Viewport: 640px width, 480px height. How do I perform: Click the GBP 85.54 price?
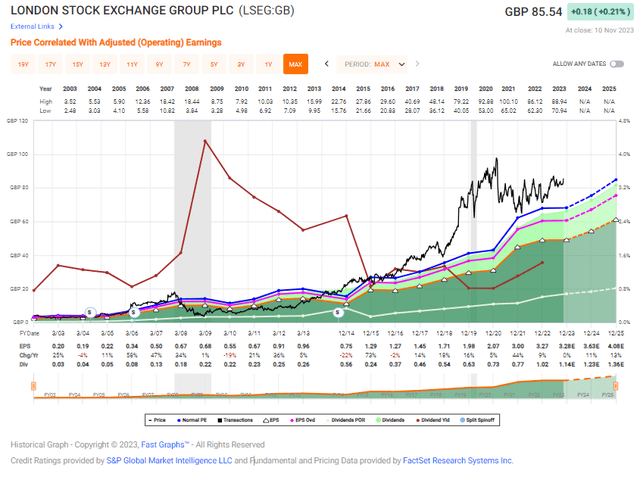click(x=533, y=12)
